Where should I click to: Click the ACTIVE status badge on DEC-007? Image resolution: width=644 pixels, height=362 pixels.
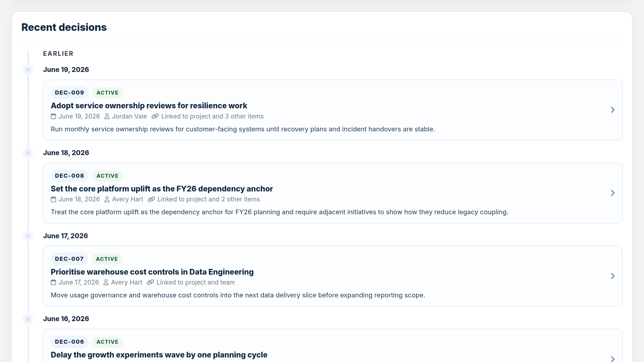coord(107,259)
